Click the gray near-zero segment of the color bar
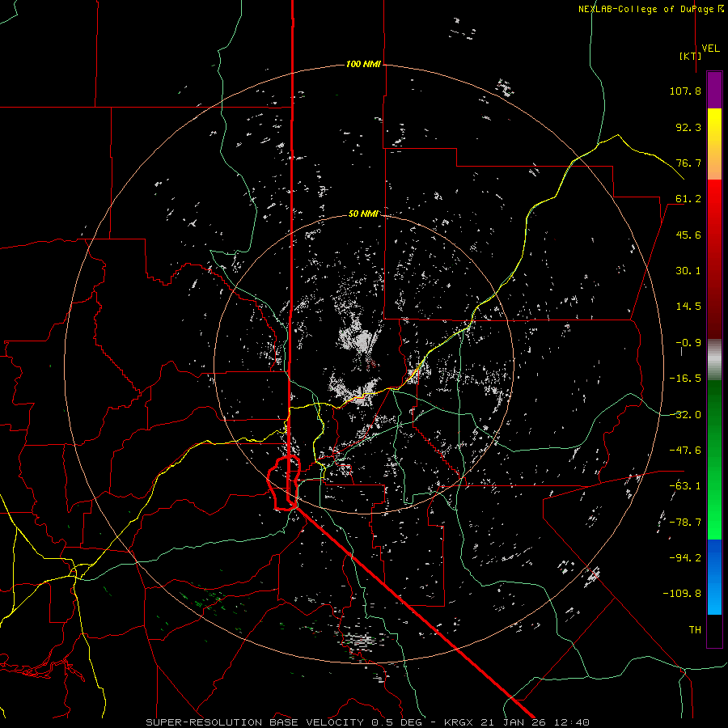 (x=714, y=358)
